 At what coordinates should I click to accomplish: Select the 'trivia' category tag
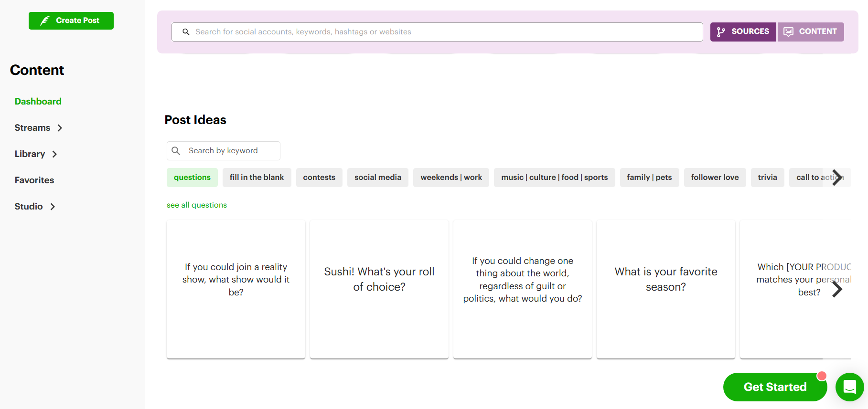[767, 178]
